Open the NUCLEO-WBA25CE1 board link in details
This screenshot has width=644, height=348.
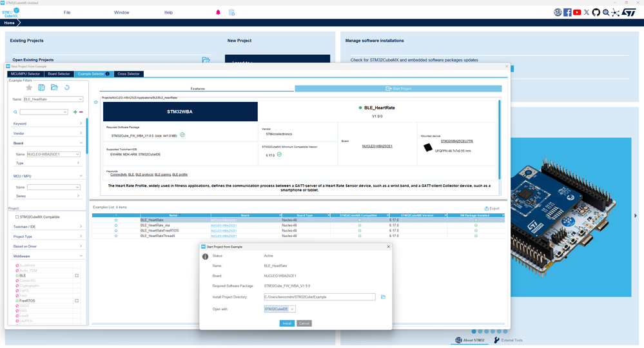[x=377, y=146]
